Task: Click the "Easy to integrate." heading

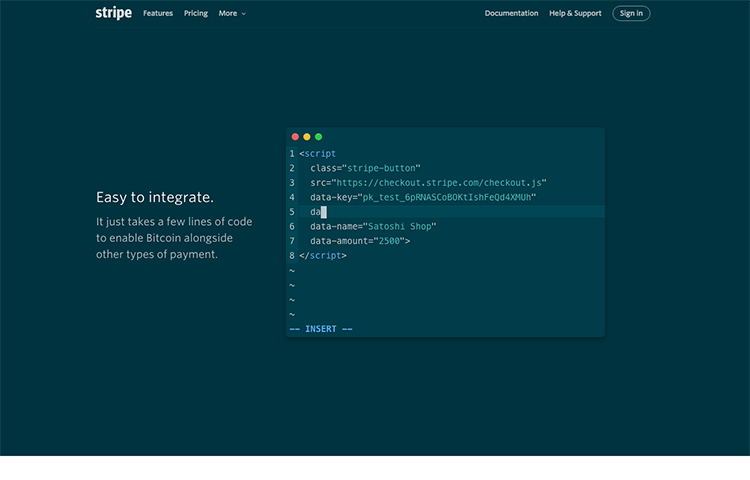Action: point(155,197)
